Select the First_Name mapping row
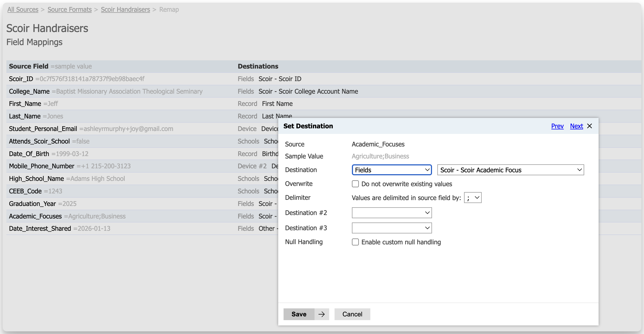This screenshot has width=644, height=334. (x=25, y=104)
